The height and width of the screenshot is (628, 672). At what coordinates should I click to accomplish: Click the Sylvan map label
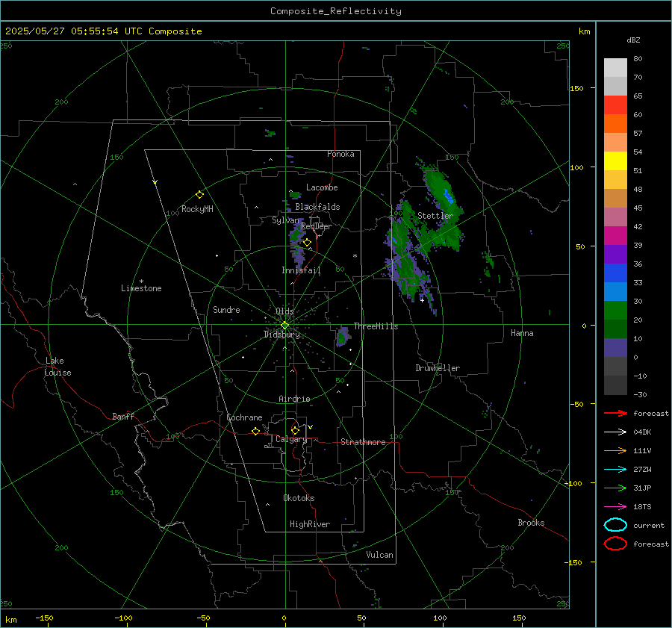[285, 220]
